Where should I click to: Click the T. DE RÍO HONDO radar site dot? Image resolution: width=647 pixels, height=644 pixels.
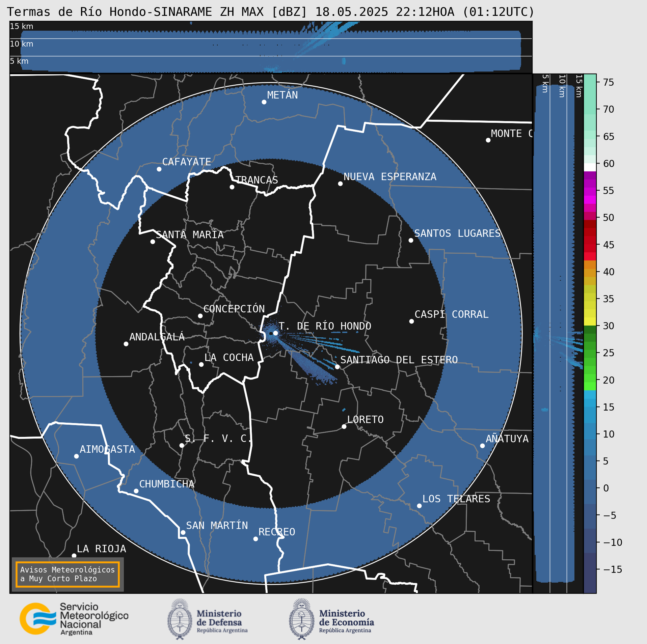(x=275, y=333)
